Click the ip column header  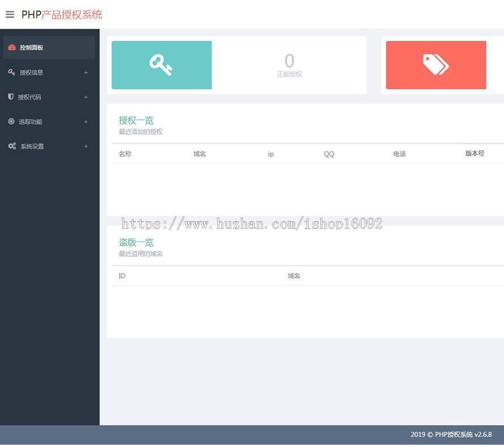(x=271, y=154)
